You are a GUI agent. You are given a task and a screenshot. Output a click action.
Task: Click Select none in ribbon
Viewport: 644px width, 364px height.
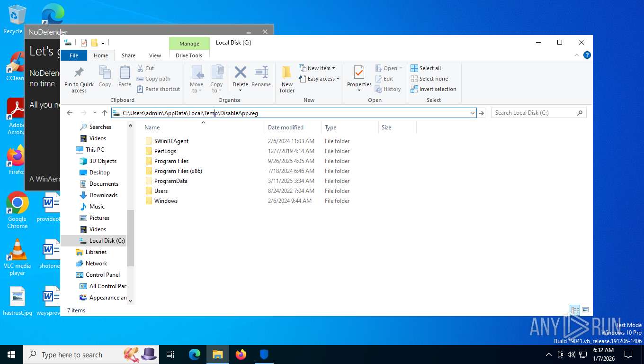pyautogui.click(x=429, y=79)
